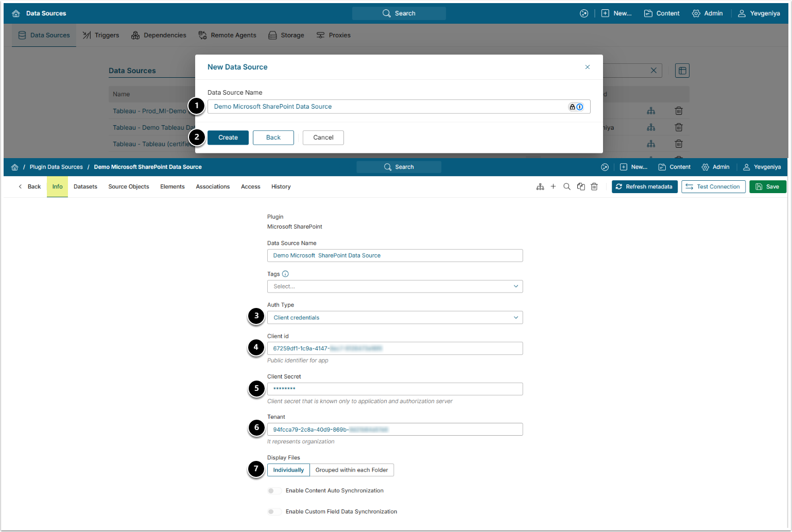Click the Search box in the SharePoint editor header
This screenshot has height=532, width=792.
tap(399, 167)
